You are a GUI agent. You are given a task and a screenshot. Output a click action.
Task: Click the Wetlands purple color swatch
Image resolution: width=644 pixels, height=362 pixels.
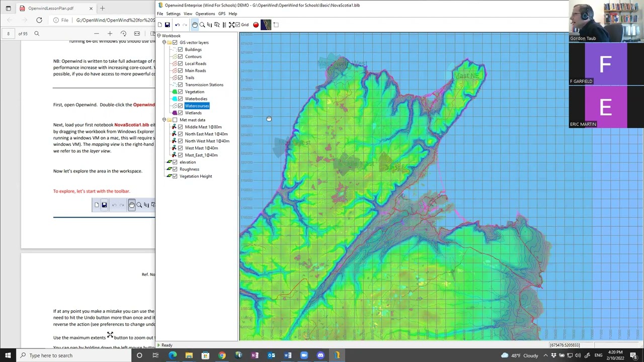174,113
